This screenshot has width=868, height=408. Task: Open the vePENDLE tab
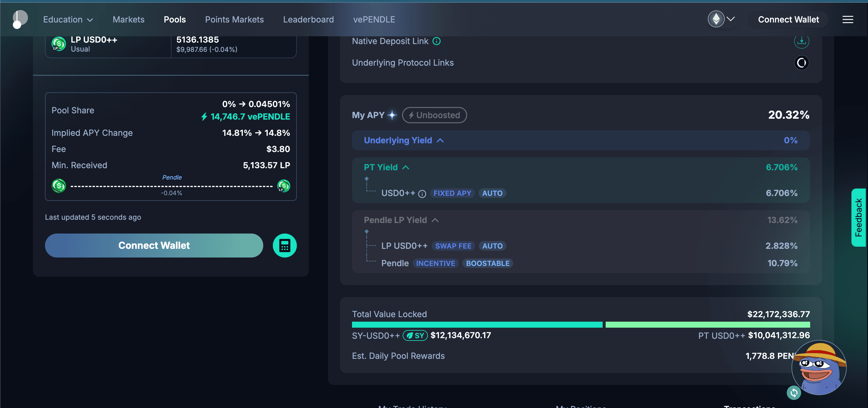(x=374, y=19)
